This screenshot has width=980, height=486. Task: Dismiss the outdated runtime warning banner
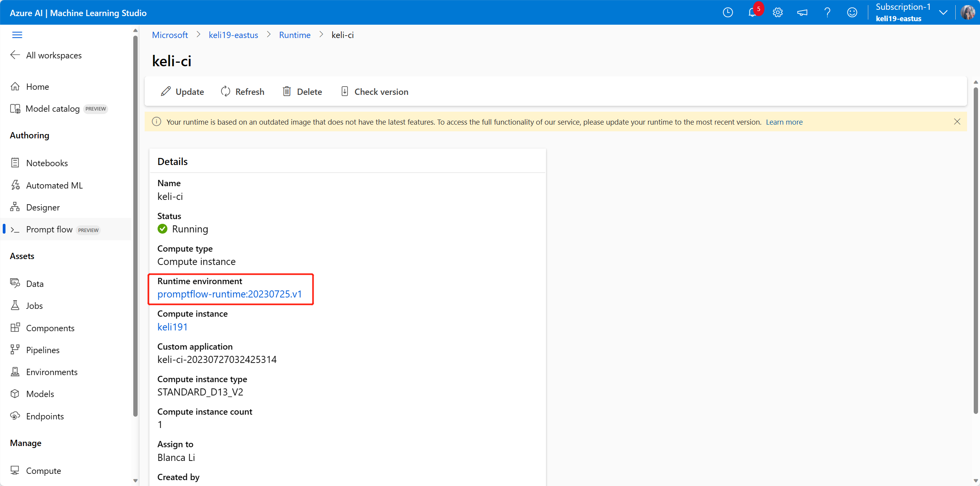957,122
